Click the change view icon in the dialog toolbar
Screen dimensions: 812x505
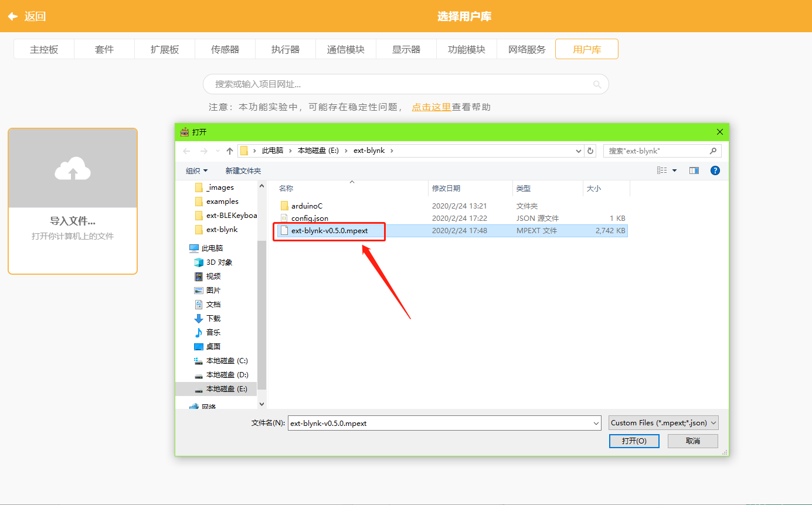click(x=662, y=170)
